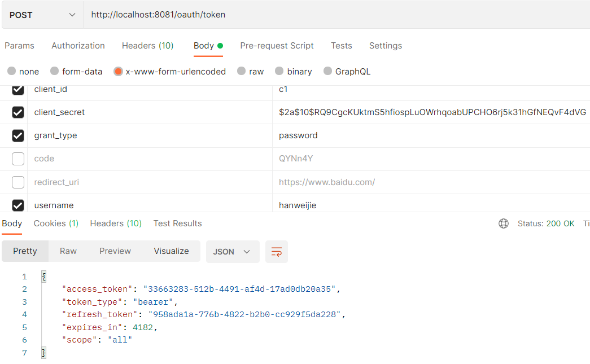This screenshot has width=590, height=364.
Task: Switch to Raw response view
Action: [68, 251]
